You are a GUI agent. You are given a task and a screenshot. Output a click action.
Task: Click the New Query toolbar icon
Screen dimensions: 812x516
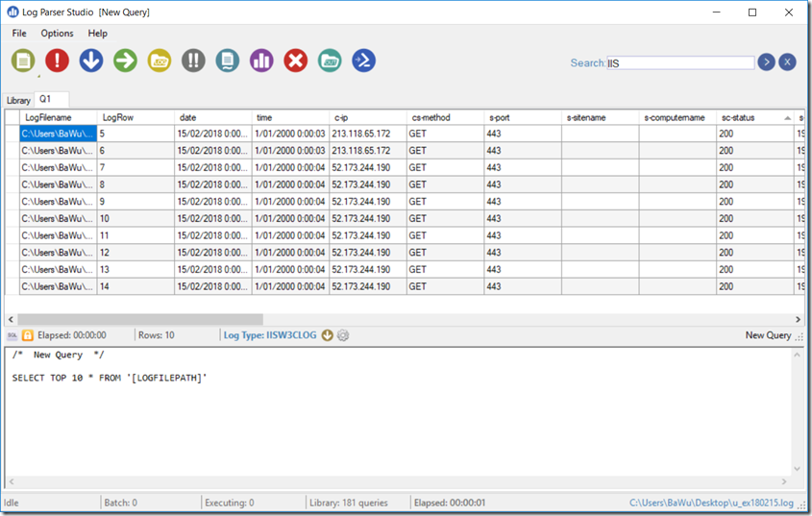(x=23, y=61)
